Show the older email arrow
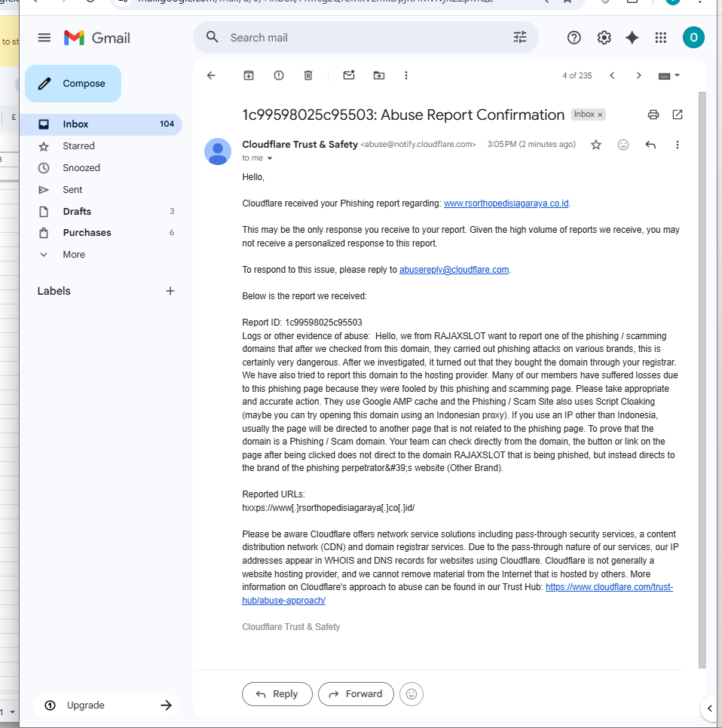Viewport: 722px width, 728px height. click(639, 75)
